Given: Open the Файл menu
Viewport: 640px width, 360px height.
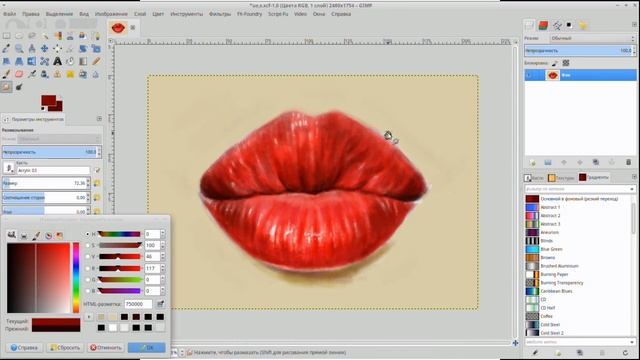Looking at the screenshot, I should (x=9, y=14).
